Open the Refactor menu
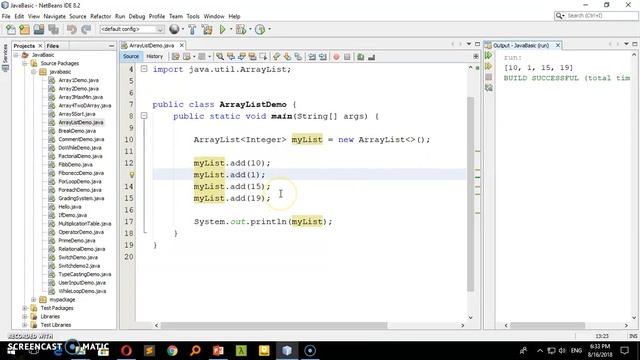The width and height of the screenshot is (640, 360). tap(100, 16)
